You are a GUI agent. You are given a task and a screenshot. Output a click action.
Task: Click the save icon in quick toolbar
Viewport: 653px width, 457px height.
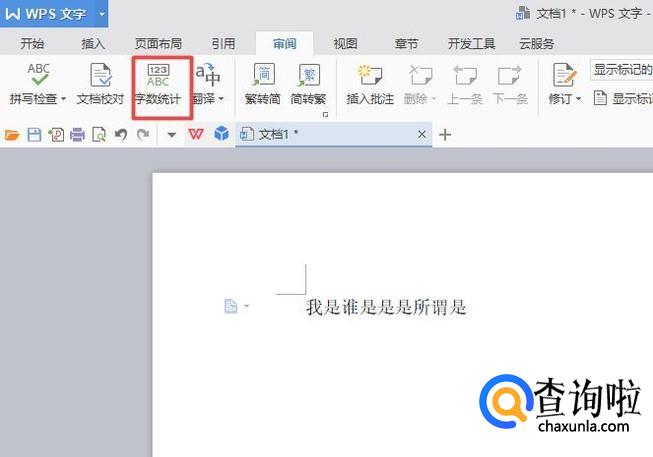[x=34, y=134]
